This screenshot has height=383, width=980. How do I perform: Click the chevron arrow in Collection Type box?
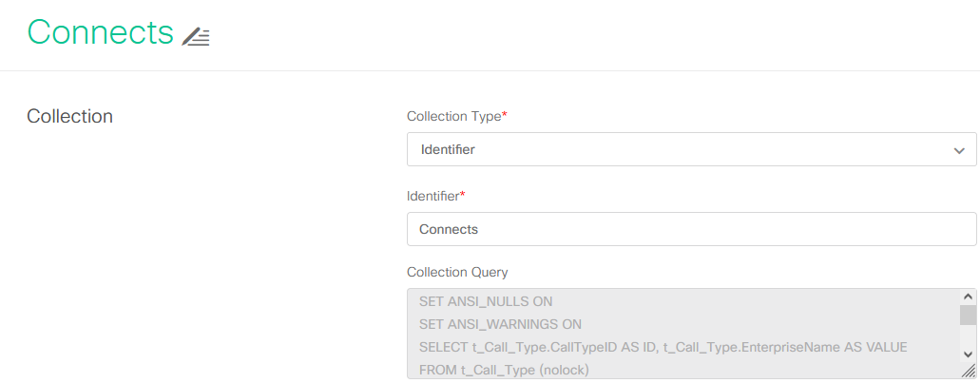click(x=959, y=150)
